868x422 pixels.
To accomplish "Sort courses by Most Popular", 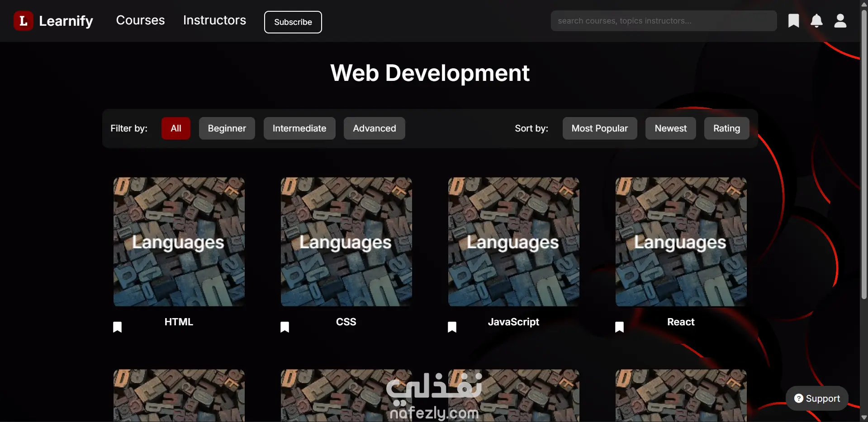I will (x=600, y=128).
